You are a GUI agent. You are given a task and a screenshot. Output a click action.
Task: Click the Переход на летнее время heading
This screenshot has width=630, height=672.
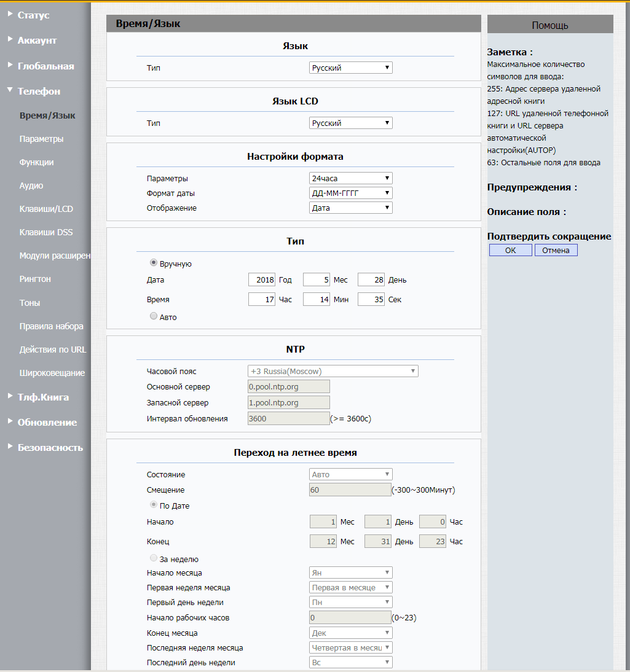tap(295, 453)
